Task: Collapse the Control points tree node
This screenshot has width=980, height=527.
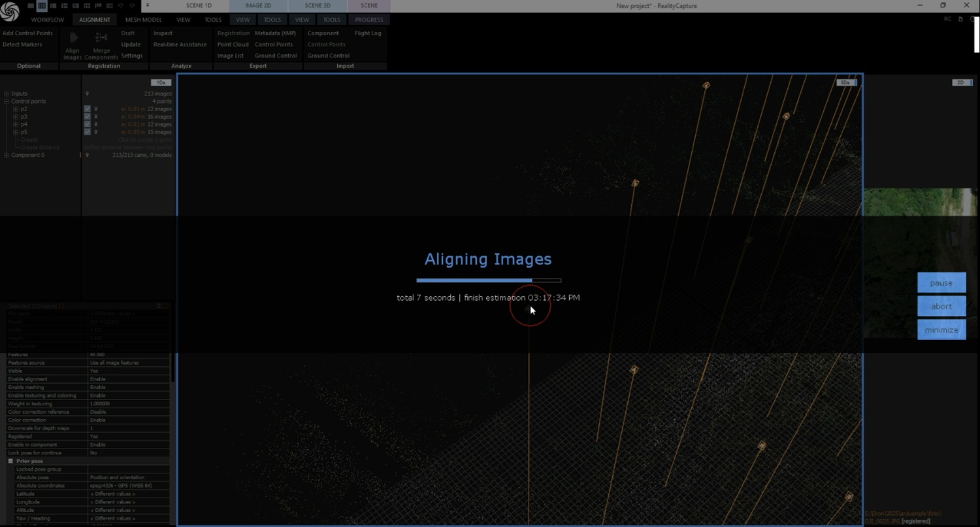Action: coord(7,102)
